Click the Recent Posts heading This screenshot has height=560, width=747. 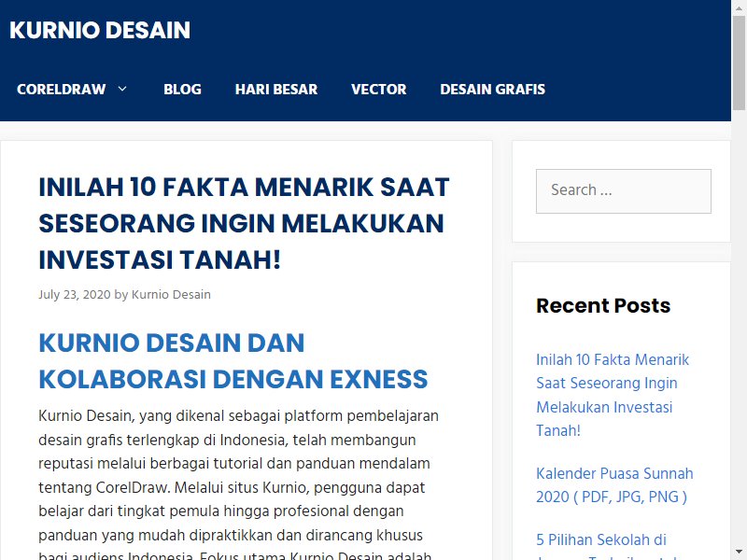click(603, 306)
